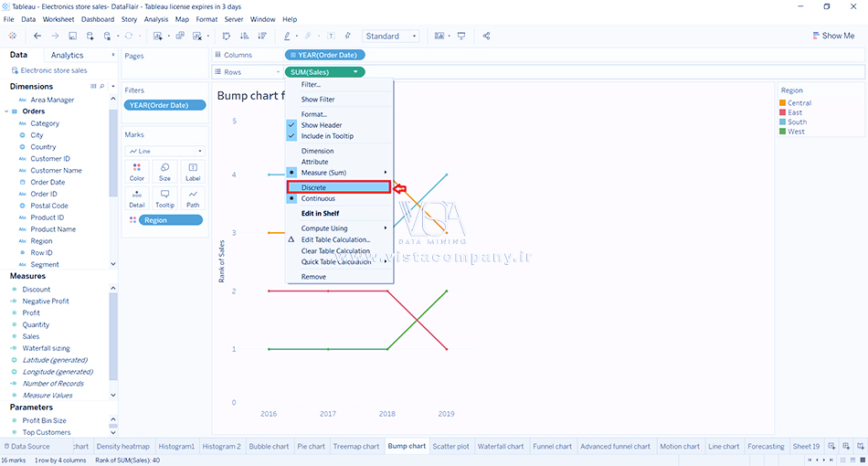This screenshot has width=868, height=466.
Task: Open the Data Source tab button
Action: click(26, 447)
